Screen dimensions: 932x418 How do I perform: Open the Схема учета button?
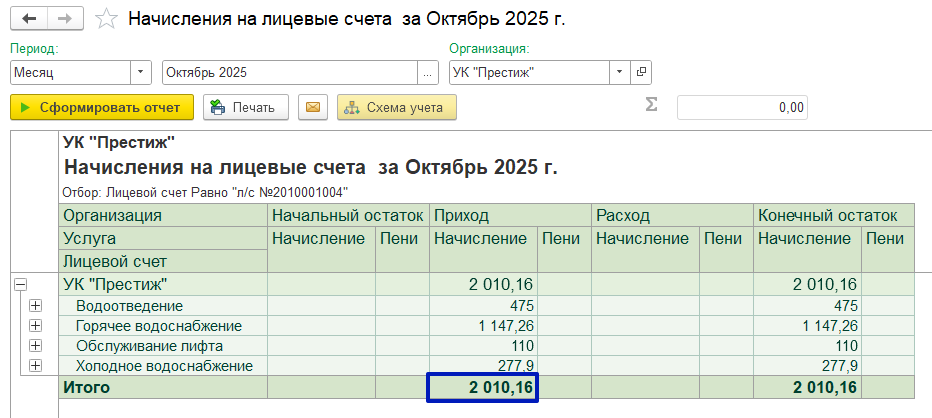pos(396,107)
